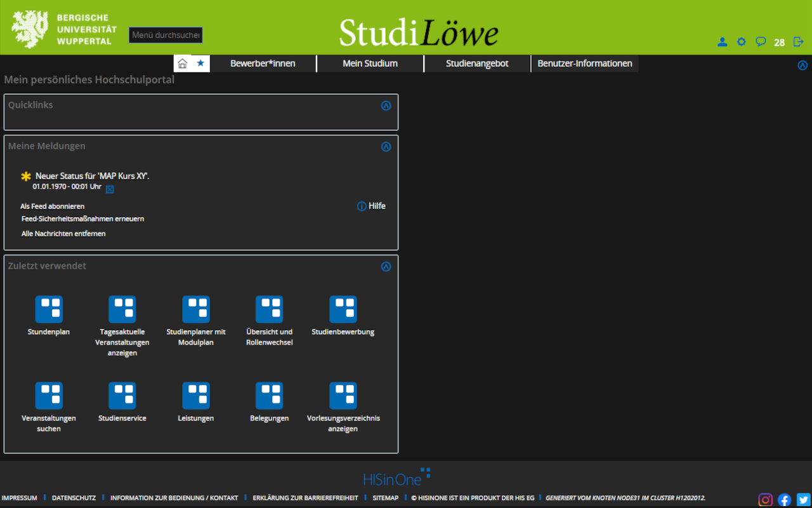812x508 pixels.
Task: Click 'Mein persönliches Hochschulportal' heading
Action: (89, 80)
